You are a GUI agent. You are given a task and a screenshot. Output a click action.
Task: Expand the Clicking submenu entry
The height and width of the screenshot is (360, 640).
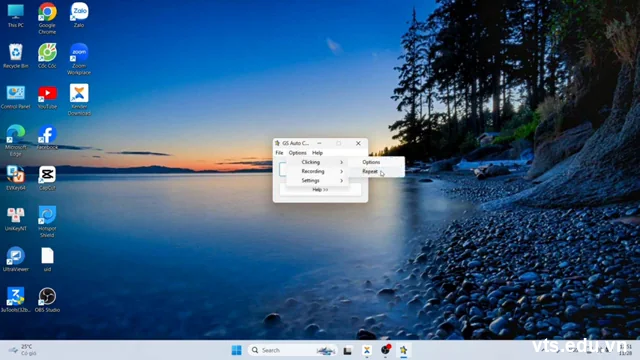pos(318,162)
